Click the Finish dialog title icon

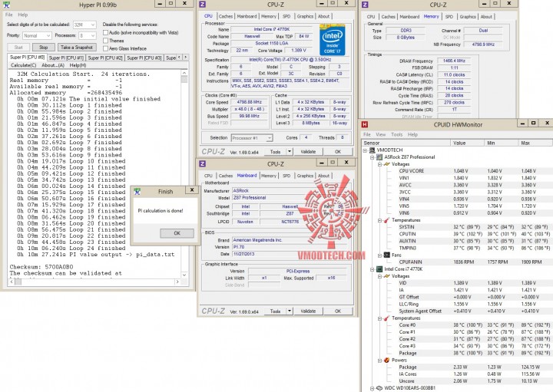coord(137,191)
